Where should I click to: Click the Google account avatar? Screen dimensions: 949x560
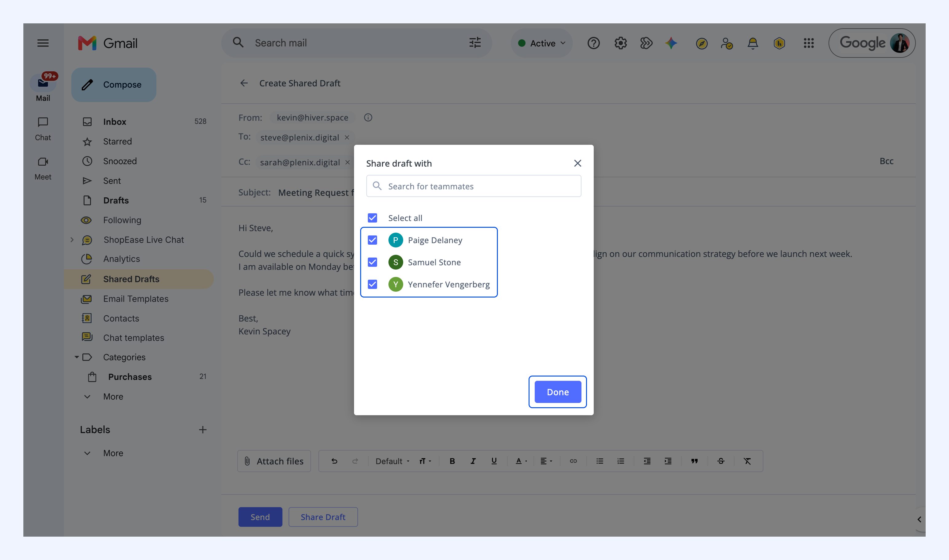click(x=899, y=43)
